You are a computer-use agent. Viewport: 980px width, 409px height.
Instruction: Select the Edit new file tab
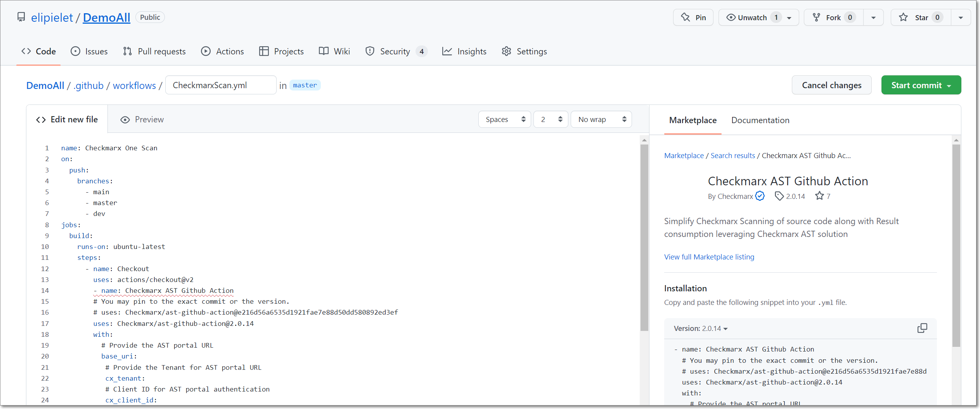[x=67, y=119]
